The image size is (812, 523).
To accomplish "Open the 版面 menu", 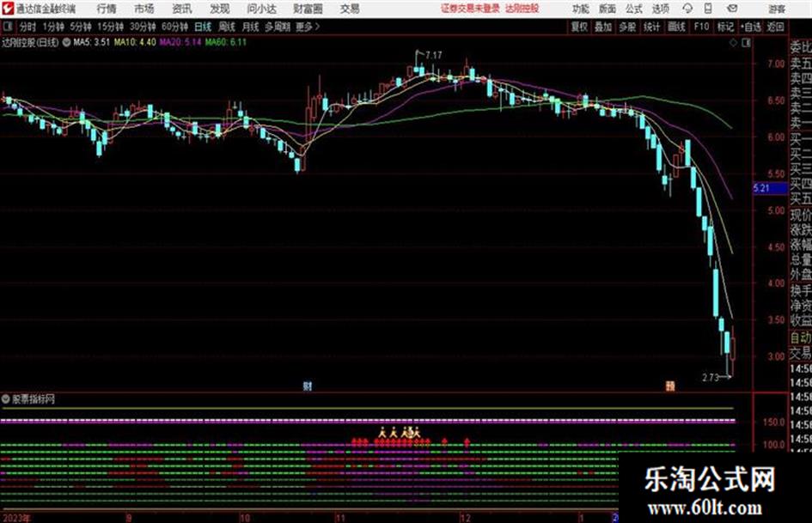I will (607, 9).
